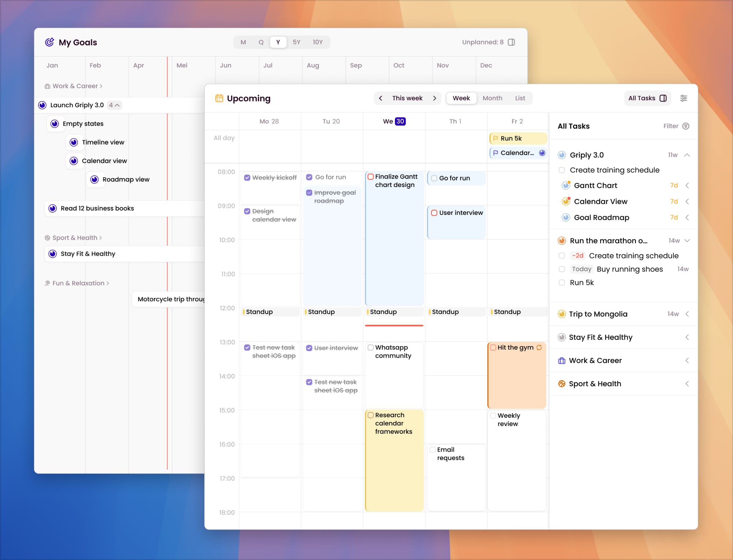The image size is (733, 560).
Task: Click the Filter icon in the All Tasks panel
Action: (x=686, y=126)
